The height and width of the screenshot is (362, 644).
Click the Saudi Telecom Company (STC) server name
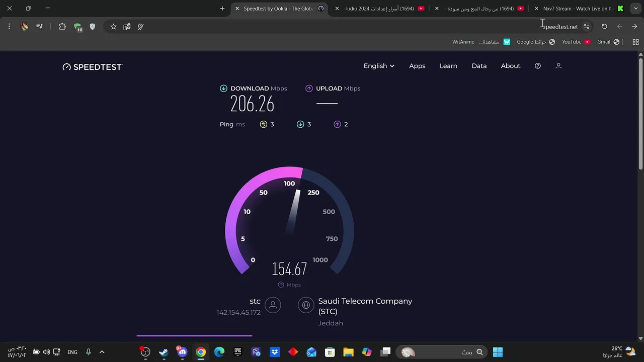365,306
